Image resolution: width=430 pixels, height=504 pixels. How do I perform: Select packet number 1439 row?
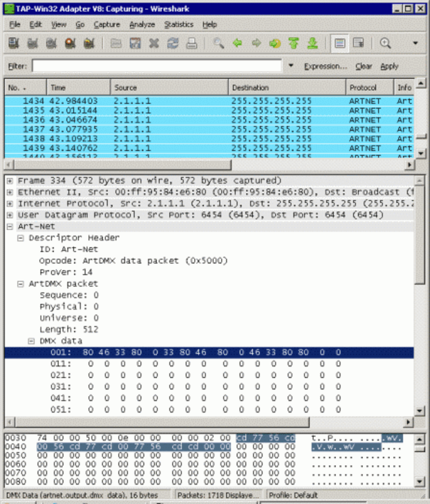click(209, 148)
